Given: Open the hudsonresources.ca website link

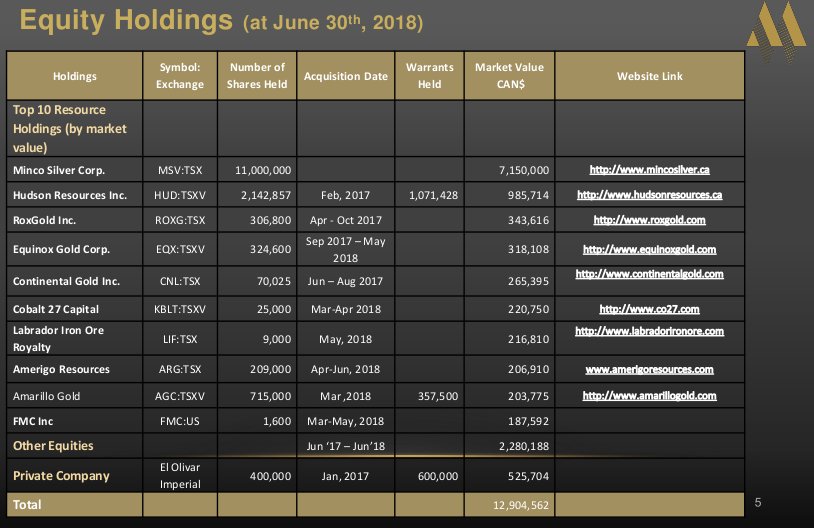Looking at the screenshot, I should [649, 195].
